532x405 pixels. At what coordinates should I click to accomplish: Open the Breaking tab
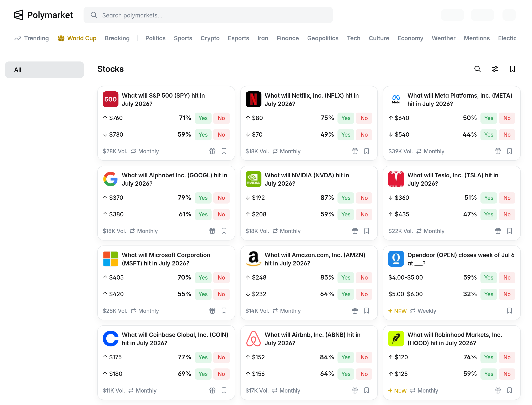coord(117,38)
